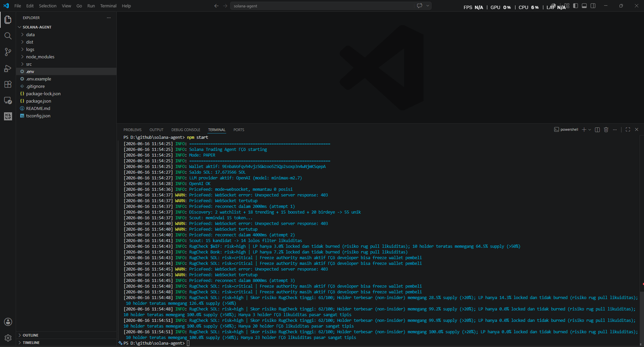Click the Accounts icon in activity bar
Viewport: 644px width, 347px height.
pyautogui.click(x=8, y=322)
